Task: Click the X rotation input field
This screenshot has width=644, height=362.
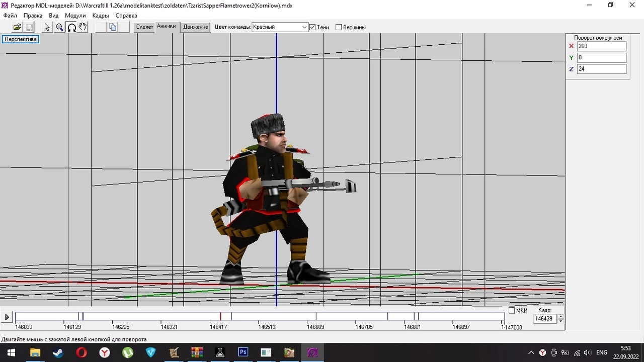Action: (x=601, y=46)
